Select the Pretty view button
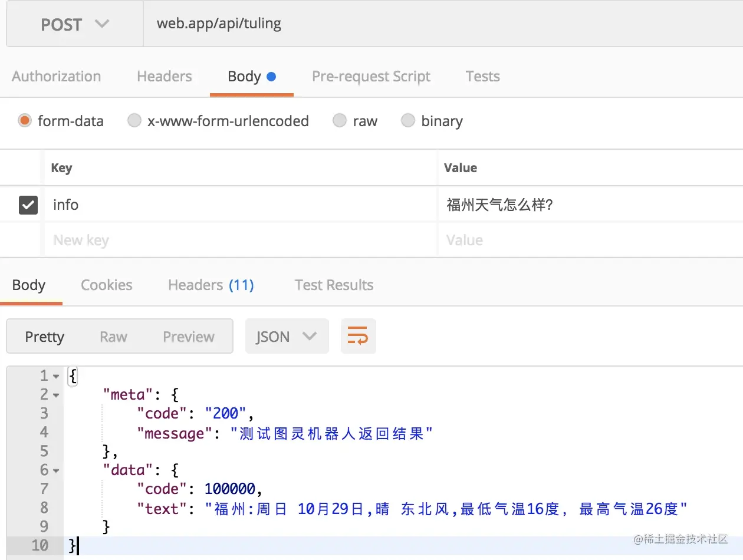Image resolution: width=743 pixels, height=560 pixels. [x=45, y=337]
